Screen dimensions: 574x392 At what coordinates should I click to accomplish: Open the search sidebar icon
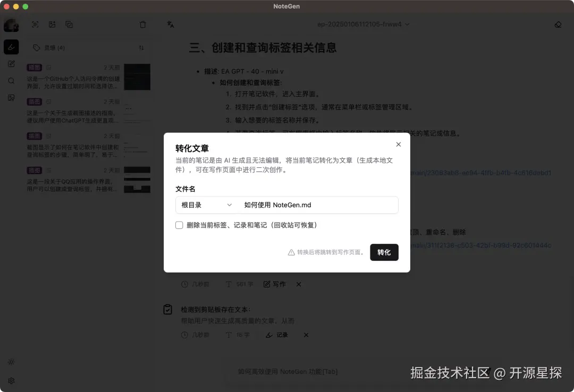(x=11, y=81)
